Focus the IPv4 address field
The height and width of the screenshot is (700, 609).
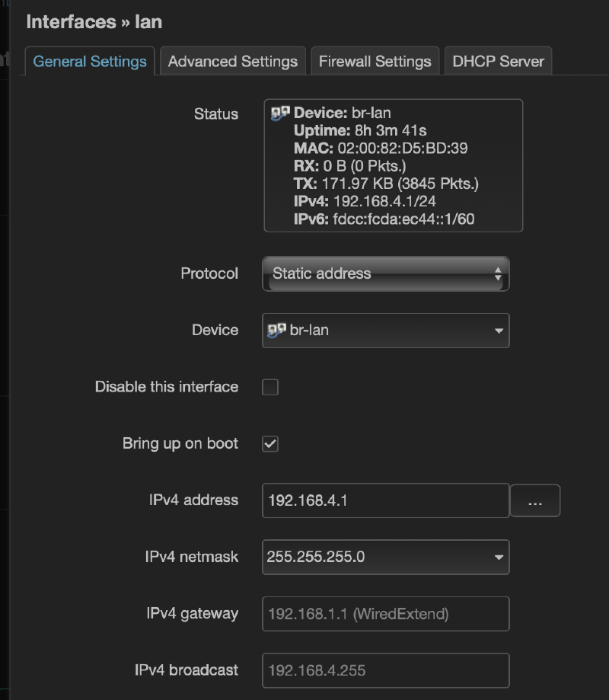(385, 500)
